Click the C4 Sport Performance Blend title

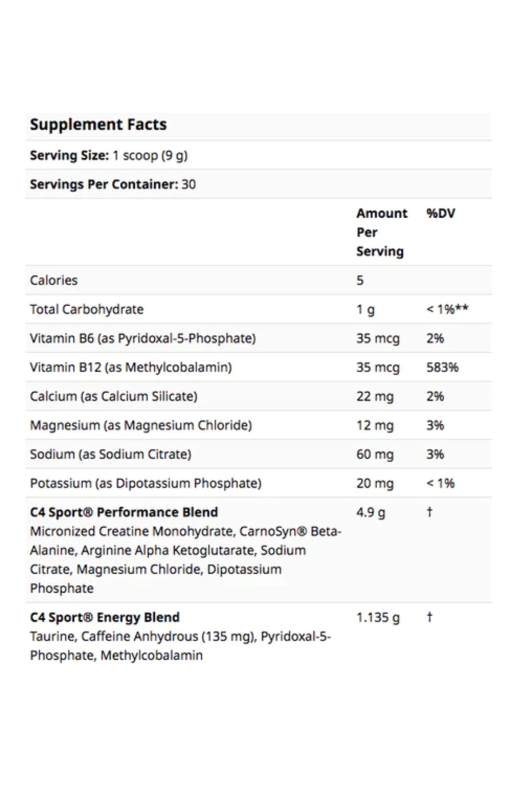point(124,512)
